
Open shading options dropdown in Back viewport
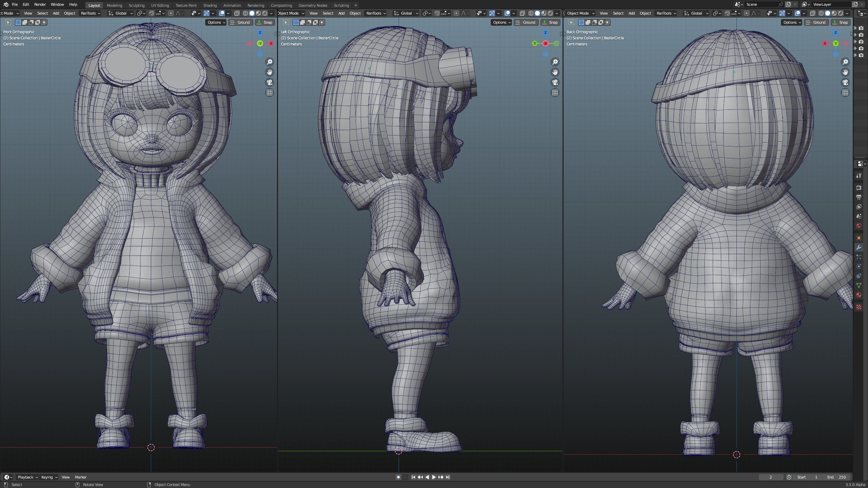click(x=847, y=13)
